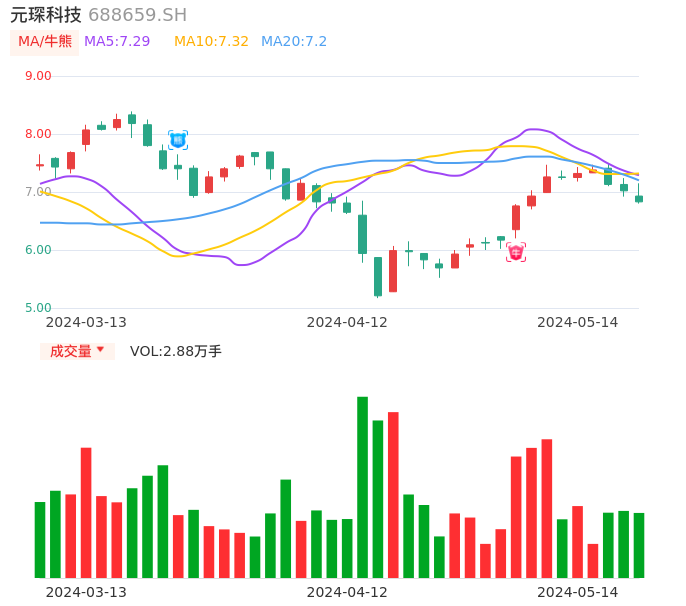Click the stock code 688659.SH
Viewport: 686px width, 606px height.
tap(137, 15)
